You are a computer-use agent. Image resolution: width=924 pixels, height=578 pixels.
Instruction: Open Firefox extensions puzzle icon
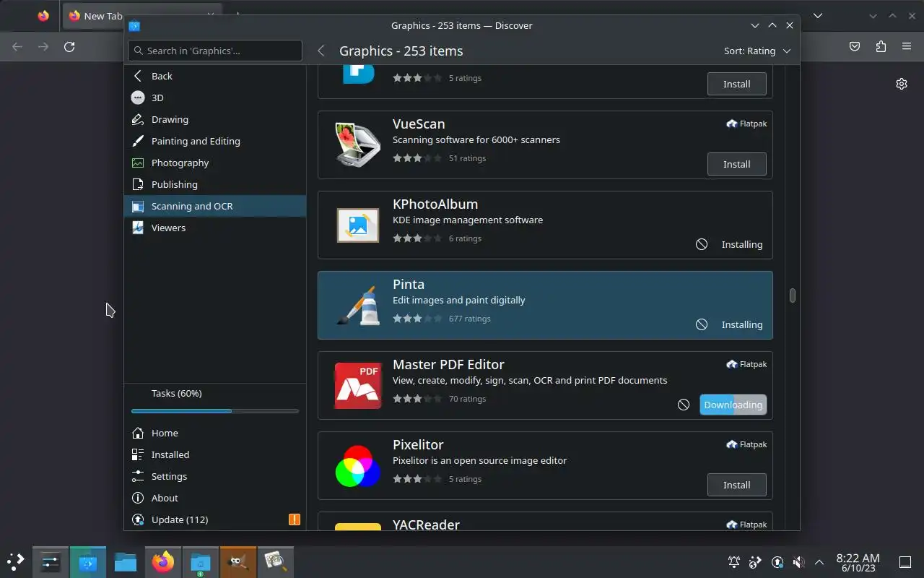[881, 46]
